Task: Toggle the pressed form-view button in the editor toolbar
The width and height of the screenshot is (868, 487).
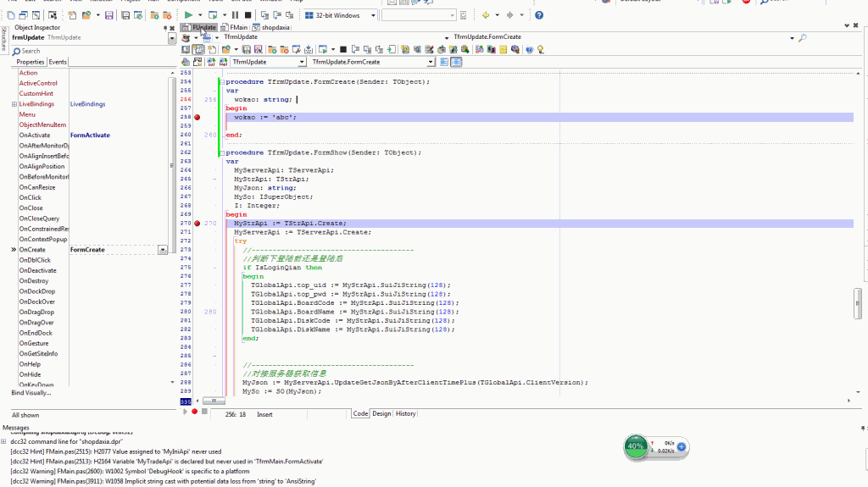Action: coord(198,50)
